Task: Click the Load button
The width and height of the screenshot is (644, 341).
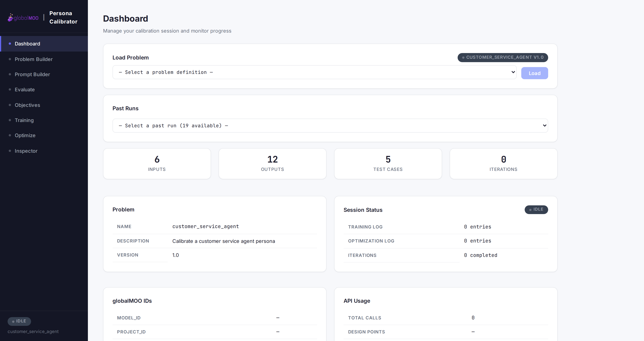Action: click(x=535, y=73)
